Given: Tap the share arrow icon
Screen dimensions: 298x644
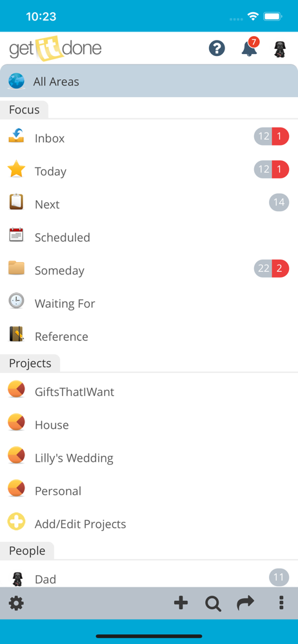Looking at the screenshot, I should pyautogui.click(x=246, y=603).
